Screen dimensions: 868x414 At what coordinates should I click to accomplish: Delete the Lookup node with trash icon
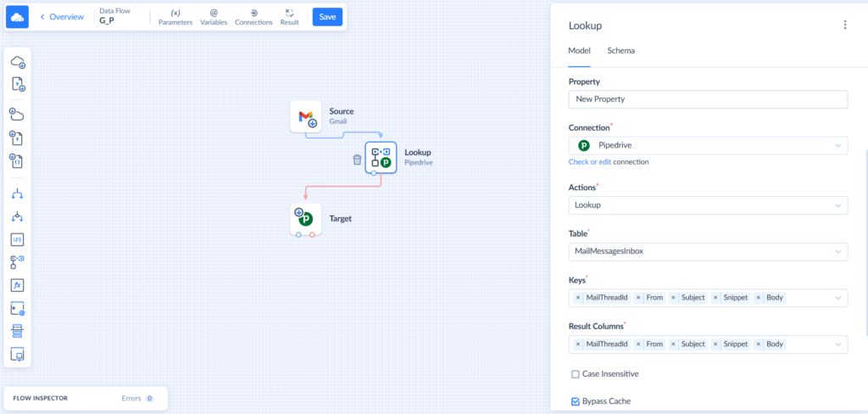tap(357, 159)
